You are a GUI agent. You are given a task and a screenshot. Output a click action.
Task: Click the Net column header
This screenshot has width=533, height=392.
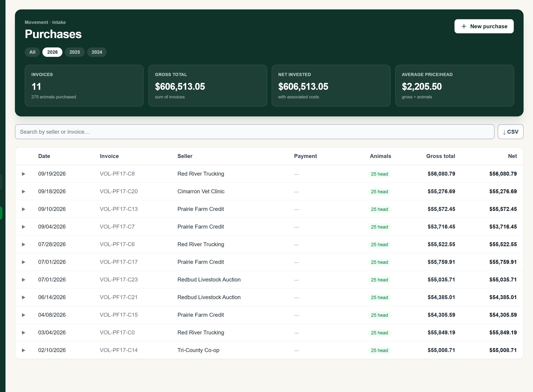click(x=512, y=156)
